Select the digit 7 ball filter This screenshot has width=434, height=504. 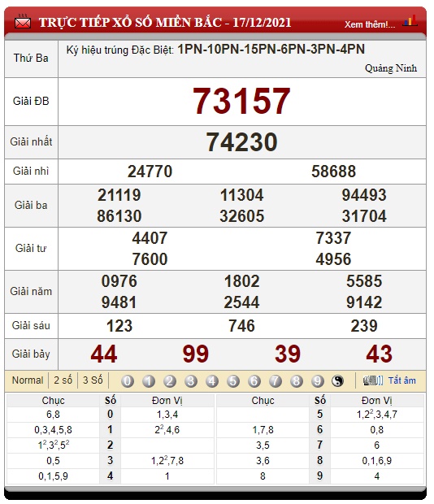(x=275, y=381)
